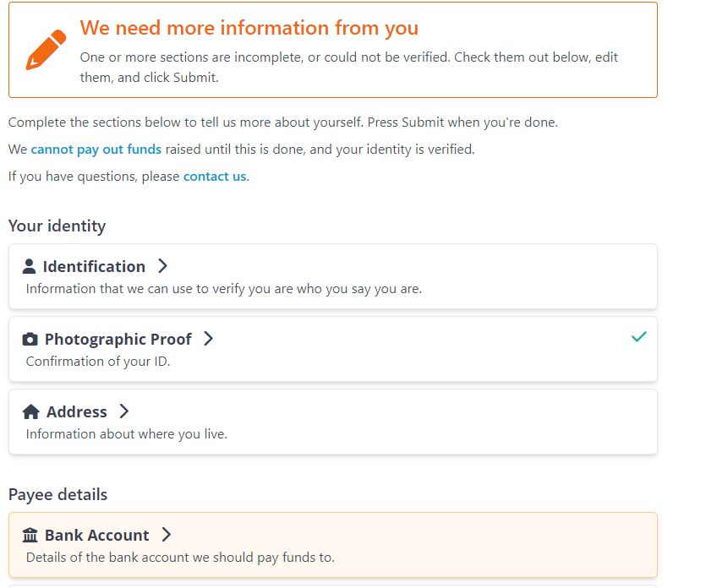Expand the Photographic Proof chevron arrow
This screenshot has height=588, width=717.
208,339
